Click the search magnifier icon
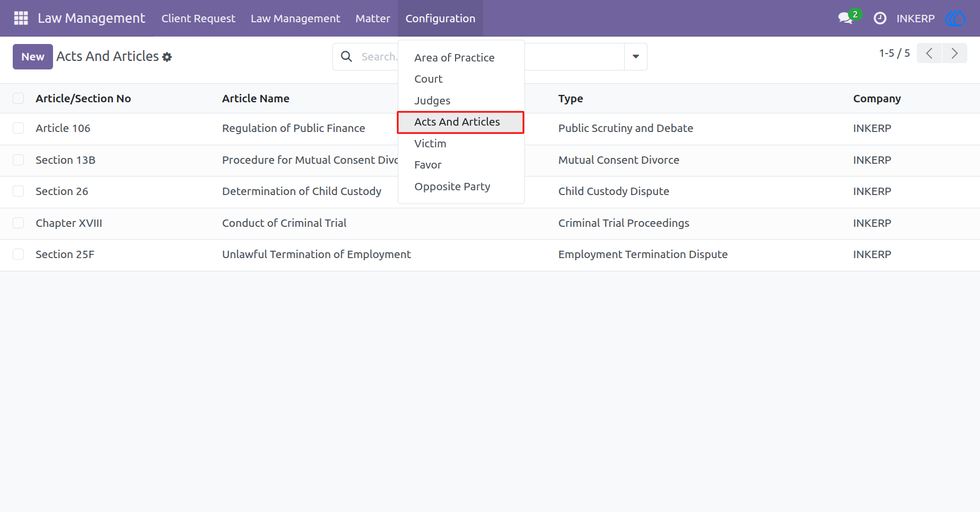Screen dimensions: 980x512 [346, 56]
